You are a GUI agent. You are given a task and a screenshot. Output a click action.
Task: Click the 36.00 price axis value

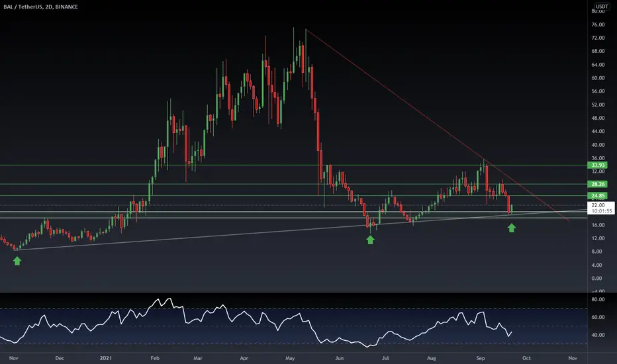[x=598, y=158]
